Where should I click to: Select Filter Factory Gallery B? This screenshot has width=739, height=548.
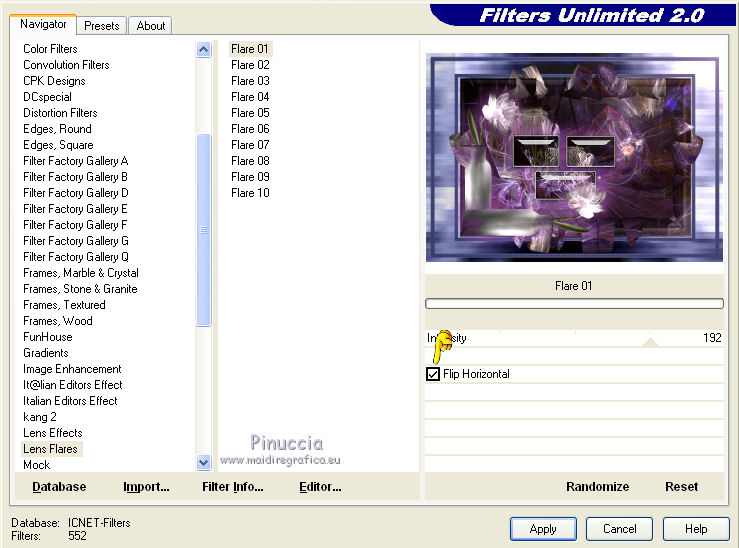(75, 177)
